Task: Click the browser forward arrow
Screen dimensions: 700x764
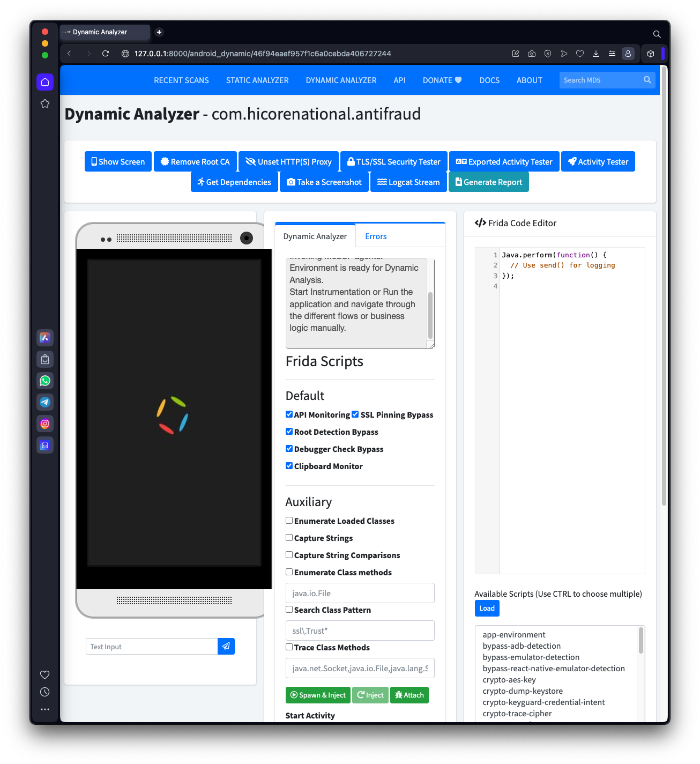Action: [x=88, y=54]
